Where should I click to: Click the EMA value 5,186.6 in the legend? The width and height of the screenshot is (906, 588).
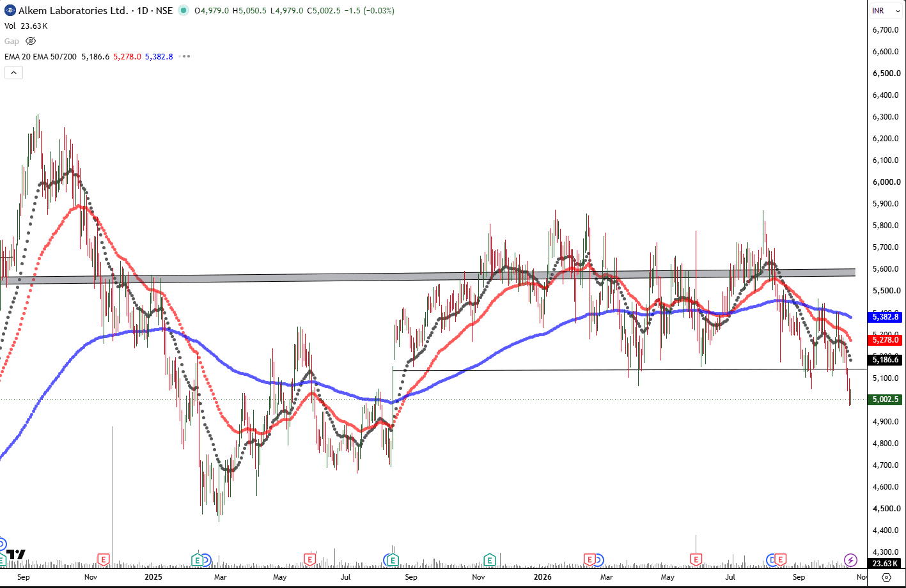pyautogui.click(x=95, y=56)
